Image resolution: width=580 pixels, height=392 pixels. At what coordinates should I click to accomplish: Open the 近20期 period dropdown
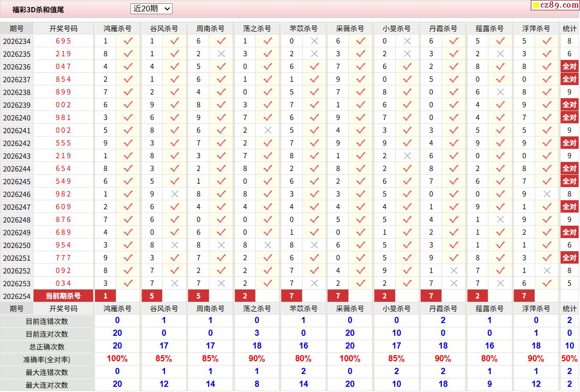tap(151, 9)
